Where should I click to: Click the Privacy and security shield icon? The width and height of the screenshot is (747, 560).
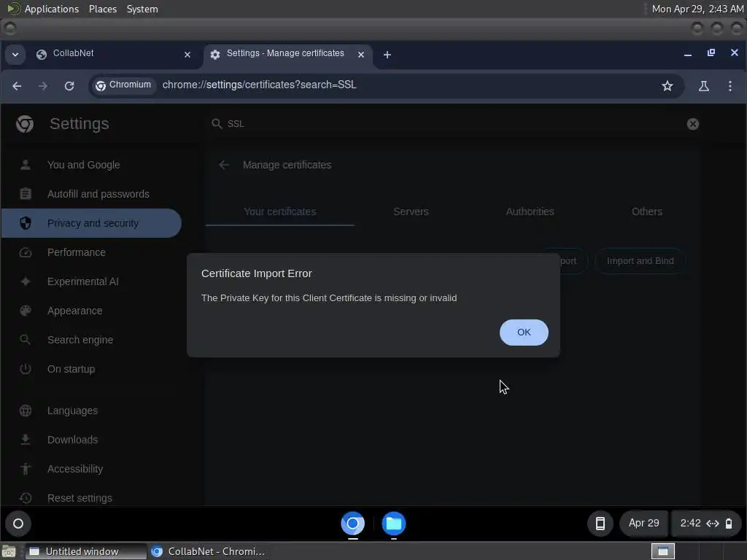26,223
